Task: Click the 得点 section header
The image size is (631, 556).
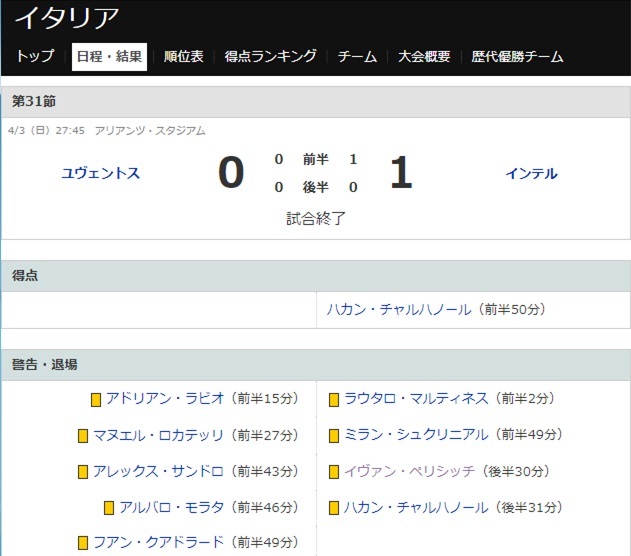Action: 25,276
